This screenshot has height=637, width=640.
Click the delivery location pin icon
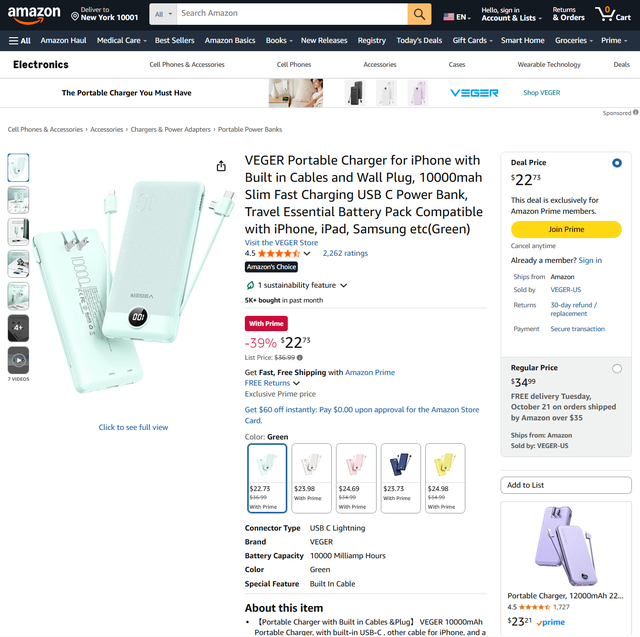pyautogui.click(x=75, y=17)
